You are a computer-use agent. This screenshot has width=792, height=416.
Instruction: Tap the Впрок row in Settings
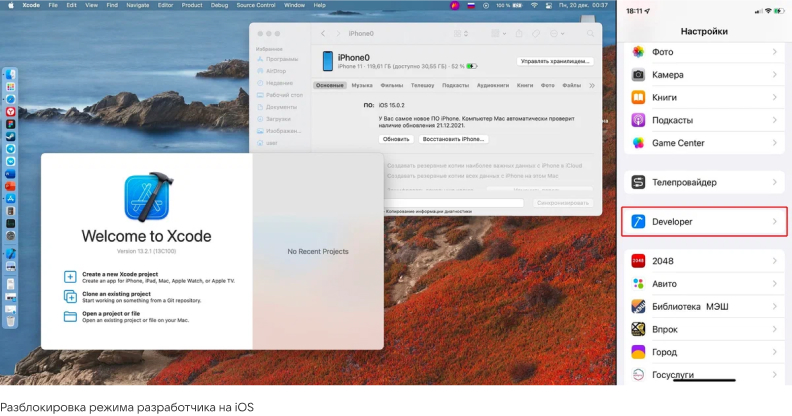(x=705, y=329)
